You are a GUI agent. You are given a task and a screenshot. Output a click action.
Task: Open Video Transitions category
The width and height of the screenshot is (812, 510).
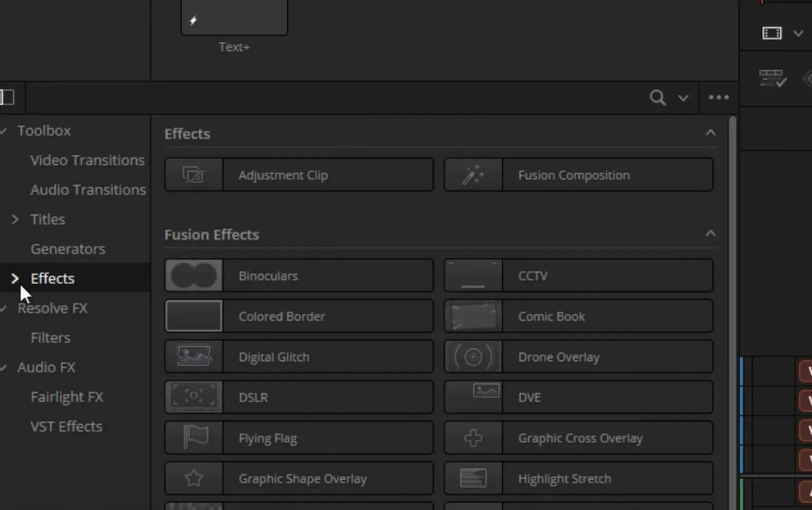click(87, 160)
